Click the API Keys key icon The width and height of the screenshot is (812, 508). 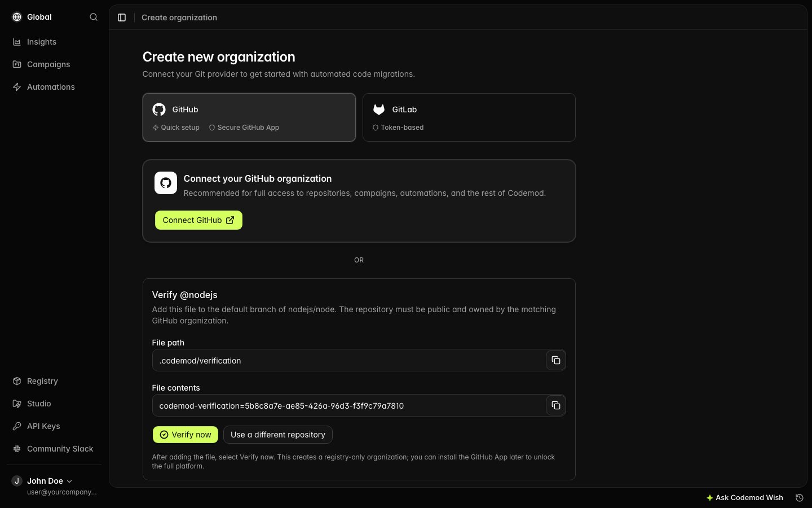coord(17,426)
